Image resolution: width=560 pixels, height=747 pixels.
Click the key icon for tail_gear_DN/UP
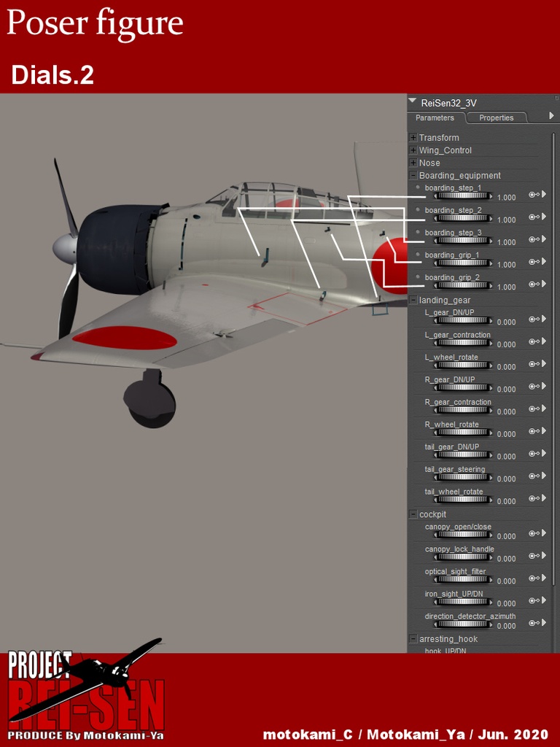(534, 454)
